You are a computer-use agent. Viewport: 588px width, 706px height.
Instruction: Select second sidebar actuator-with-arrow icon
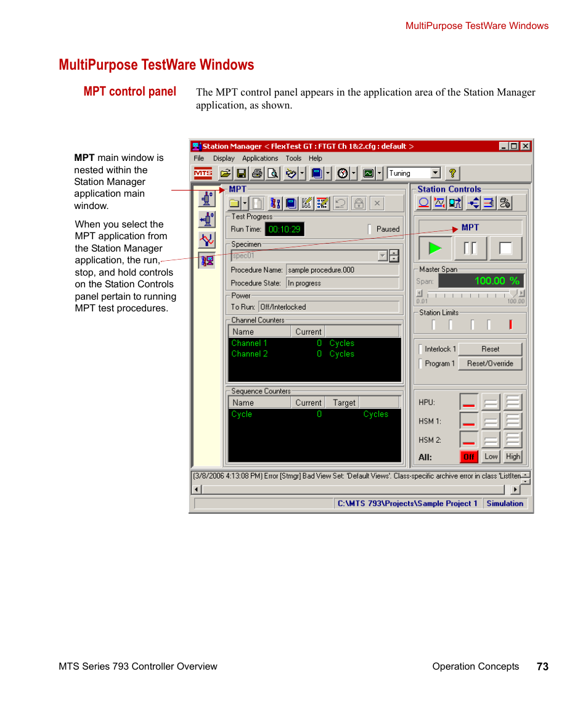(207, 220)
